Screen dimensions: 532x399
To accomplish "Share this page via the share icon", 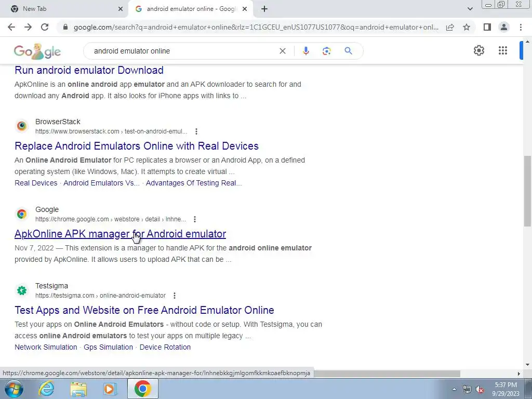I will (x=450, y=27).
